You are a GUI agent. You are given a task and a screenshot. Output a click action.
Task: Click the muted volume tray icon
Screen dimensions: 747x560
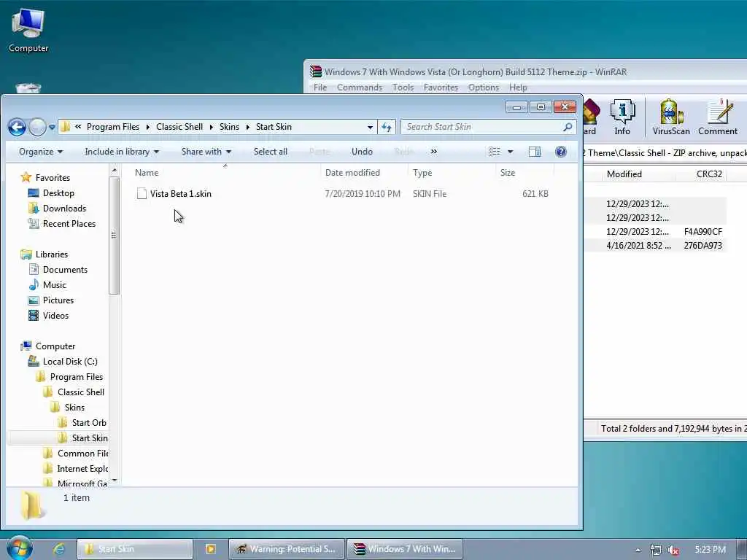click(x=673, y=550)
